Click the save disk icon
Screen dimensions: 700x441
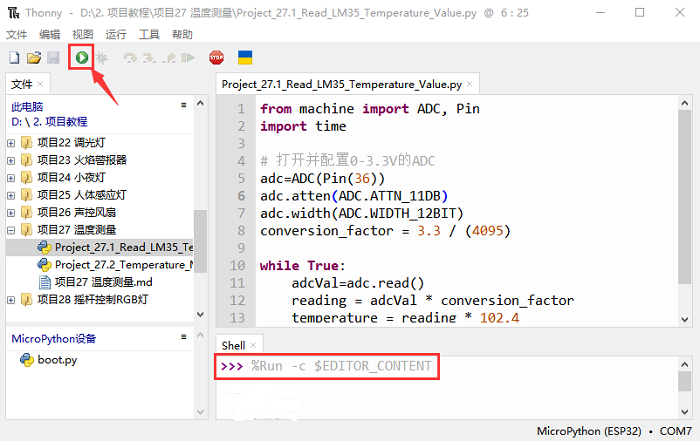52,58
